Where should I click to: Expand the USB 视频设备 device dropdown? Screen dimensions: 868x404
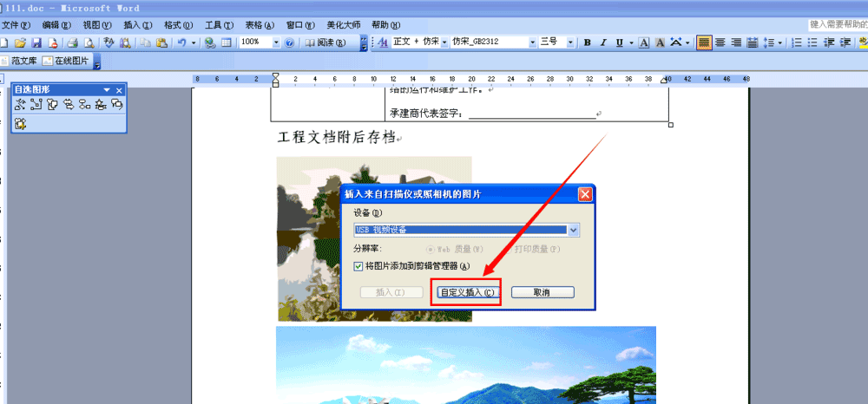coord(574,230)
